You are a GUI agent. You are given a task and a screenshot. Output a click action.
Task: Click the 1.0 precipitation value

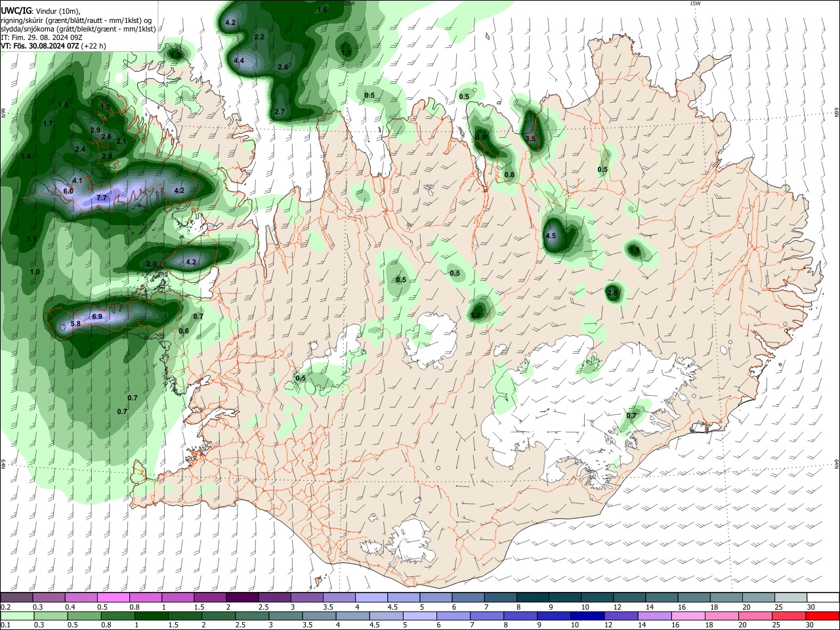(35, 272)
